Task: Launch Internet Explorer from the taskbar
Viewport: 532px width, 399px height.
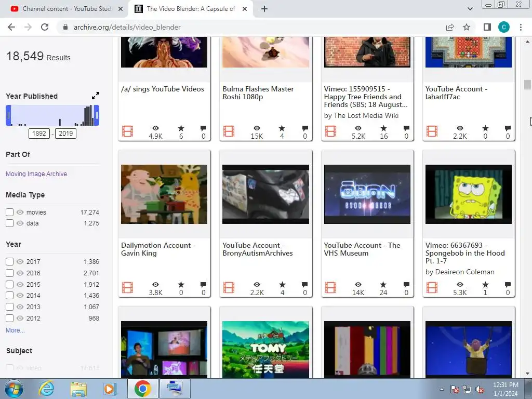Action: (x=46, y=389)
